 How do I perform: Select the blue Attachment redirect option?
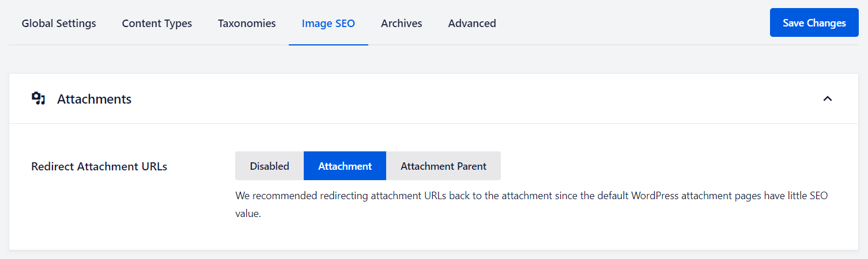tap(345, 166)
